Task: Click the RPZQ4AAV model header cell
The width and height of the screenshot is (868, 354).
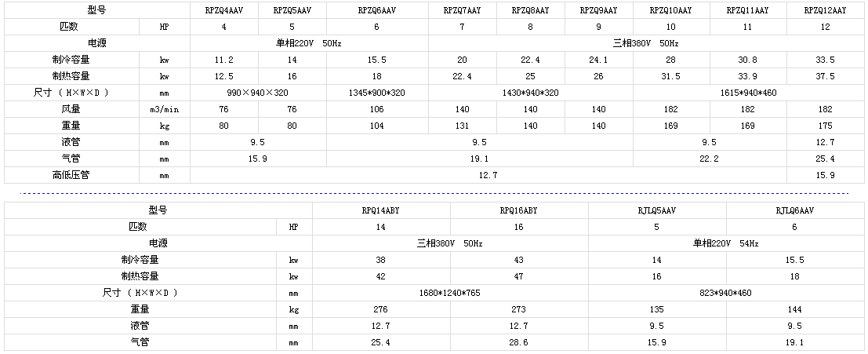Action: (x=224, y=10)
